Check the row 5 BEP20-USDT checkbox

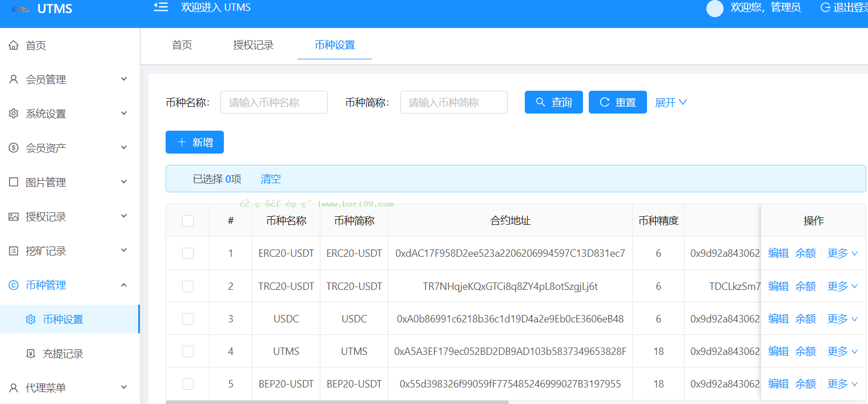coord(188,383)
